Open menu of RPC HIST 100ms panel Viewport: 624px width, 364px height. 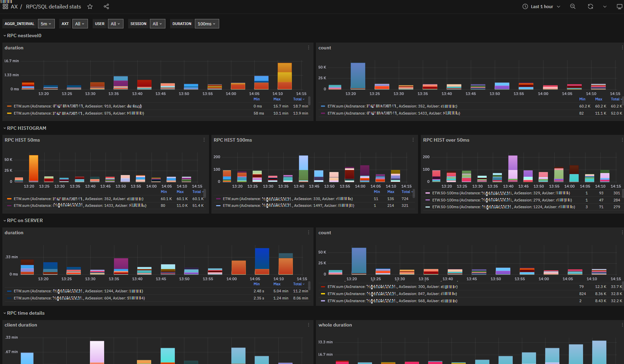[x=413, y=140]
